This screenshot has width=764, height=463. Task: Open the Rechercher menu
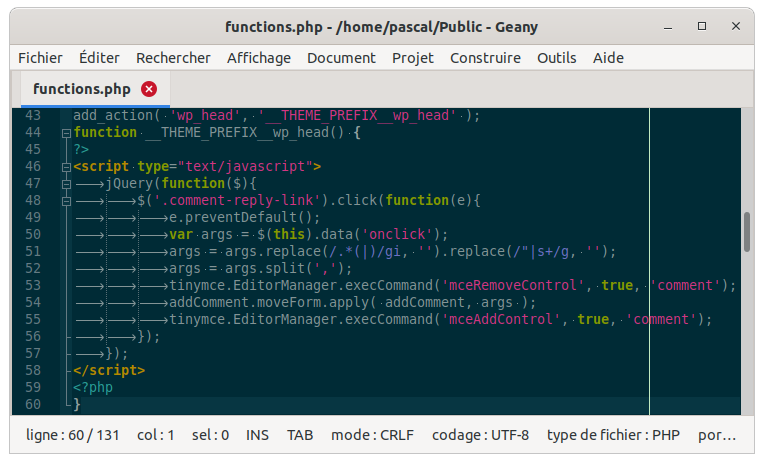(173, 58)
